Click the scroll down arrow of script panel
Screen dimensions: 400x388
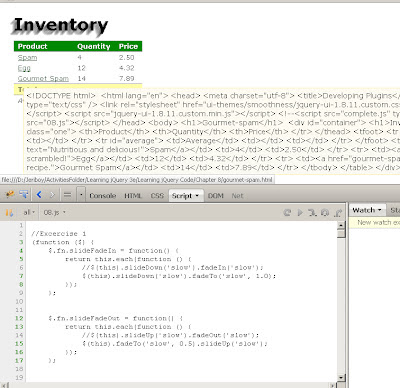pyautogui.click(x=341, y=378)
